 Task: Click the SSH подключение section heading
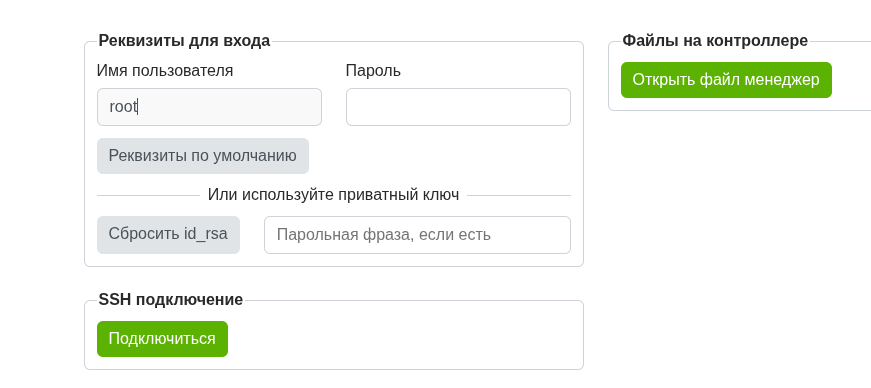pyautogui.click(x=171, y=300)
